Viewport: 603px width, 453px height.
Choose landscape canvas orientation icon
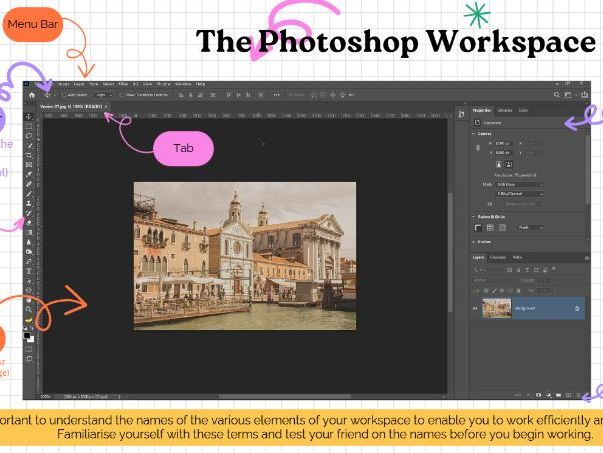tap(508, 165)
